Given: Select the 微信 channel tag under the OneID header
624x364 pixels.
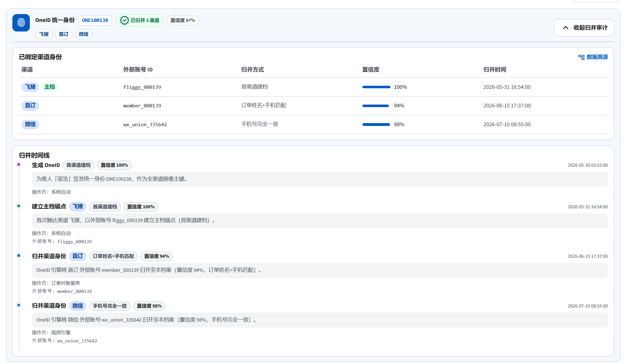Looking at the screenshot, I should (x=84, y=34).
